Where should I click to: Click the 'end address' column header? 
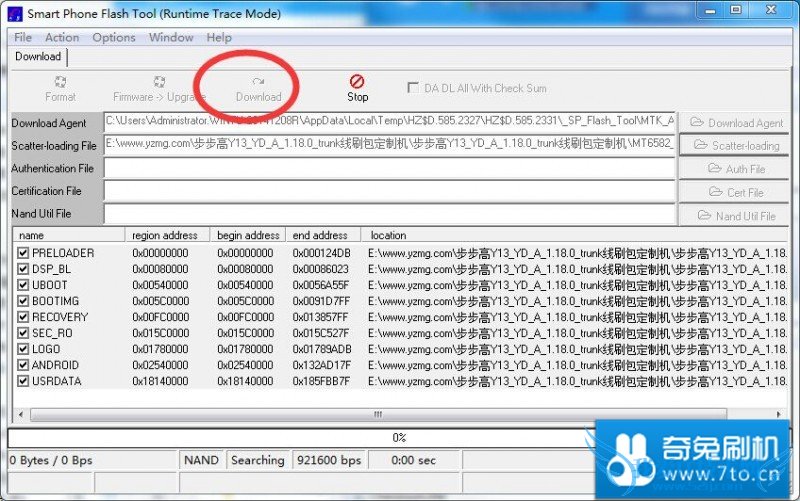pos(323,235)
